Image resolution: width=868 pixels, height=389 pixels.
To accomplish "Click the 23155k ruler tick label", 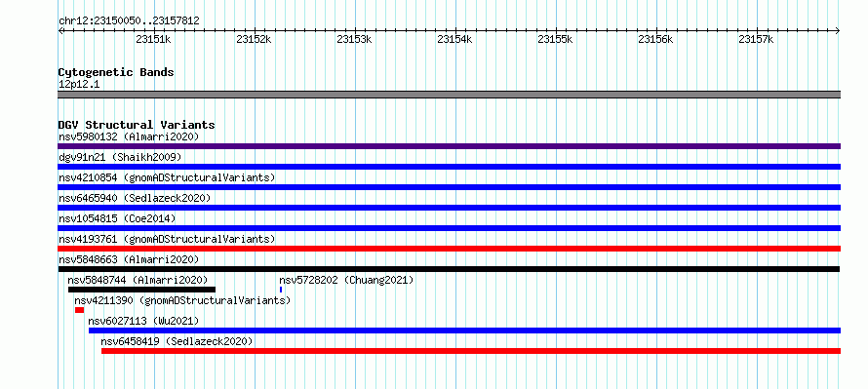I will pyautogui.click(x=555, y=39).
